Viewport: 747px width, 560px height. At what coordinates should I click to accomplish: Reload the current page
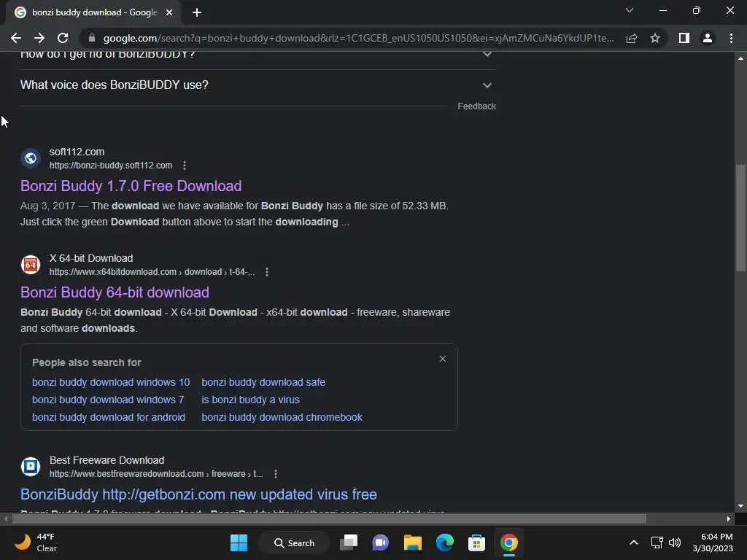pyautogui.click(x=63, y=38)
